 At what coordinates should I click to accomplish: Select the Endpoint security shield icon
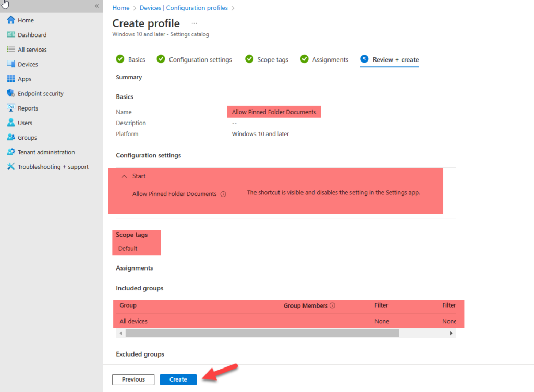tap(11, 93)
